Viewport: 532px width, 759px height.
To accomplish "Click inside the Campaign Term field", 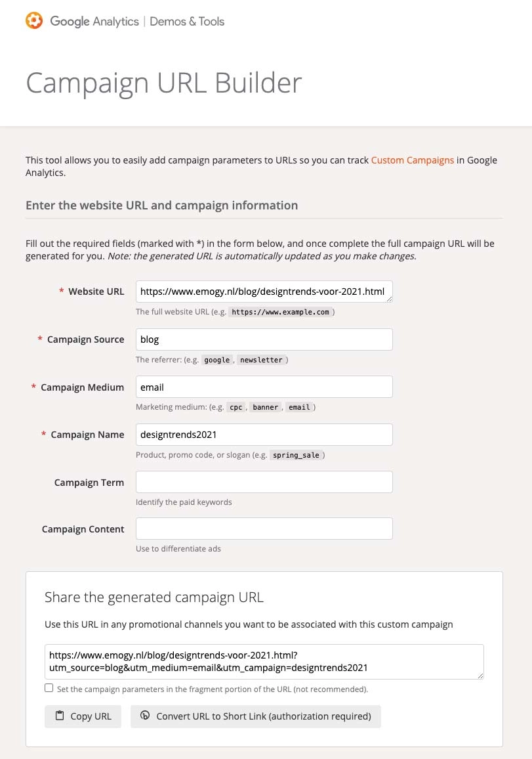I will click(263, 482).
